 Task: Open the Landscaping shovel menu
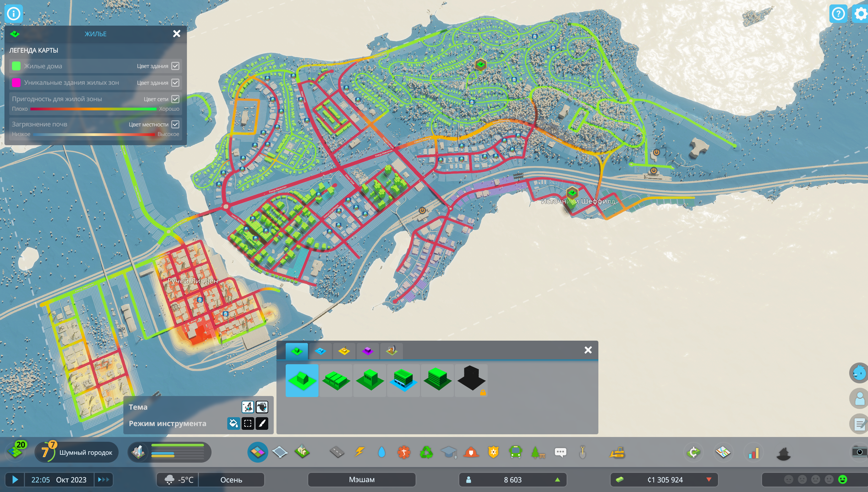click(x=583, y=452)
